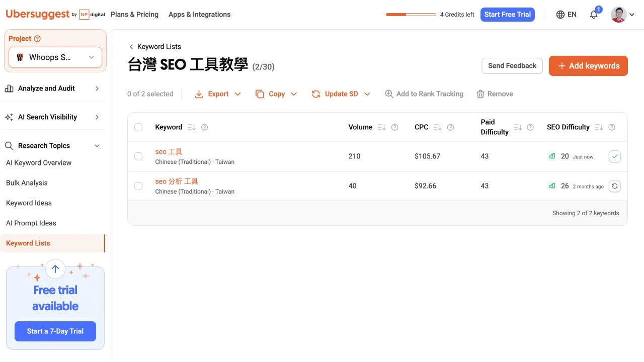Click the checkmark icon for seo 工具 row
The image size is (644, 362).
pyautogui.click(x=615, y=156)
